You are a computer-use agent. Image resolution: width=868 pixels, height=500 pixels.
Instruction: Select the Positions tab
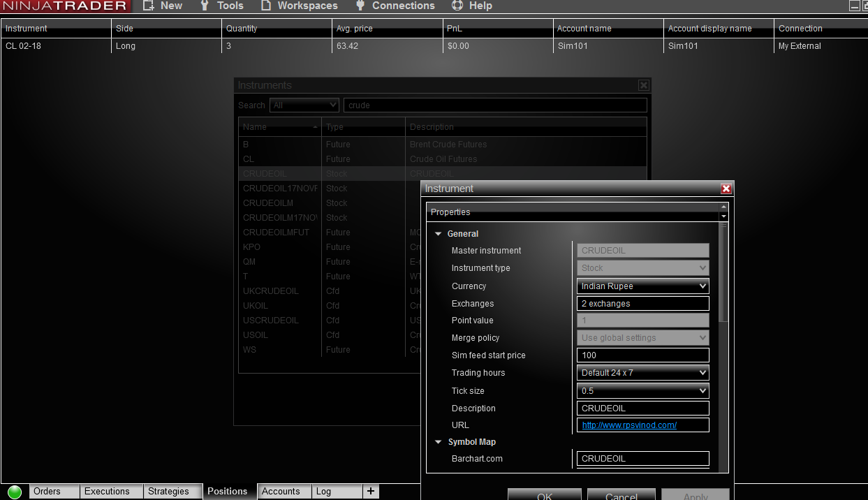pos(230,492)
